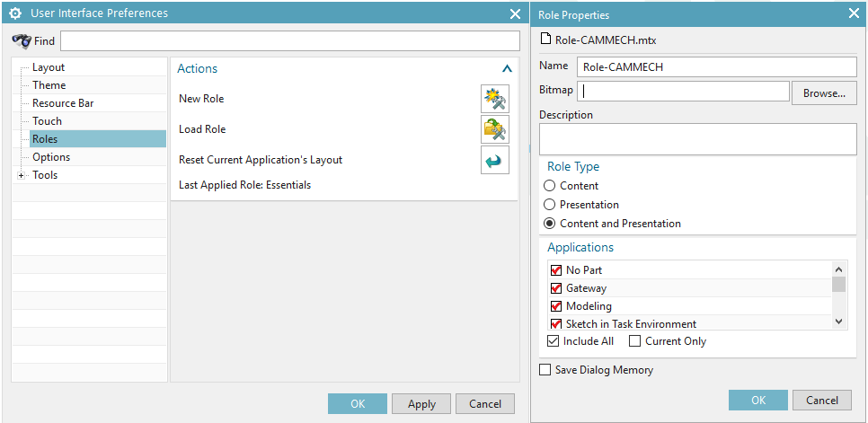Viewport: 868px width, 423px height.
Task: Select Touch in the preferences tree
Action: coord(47,121)
